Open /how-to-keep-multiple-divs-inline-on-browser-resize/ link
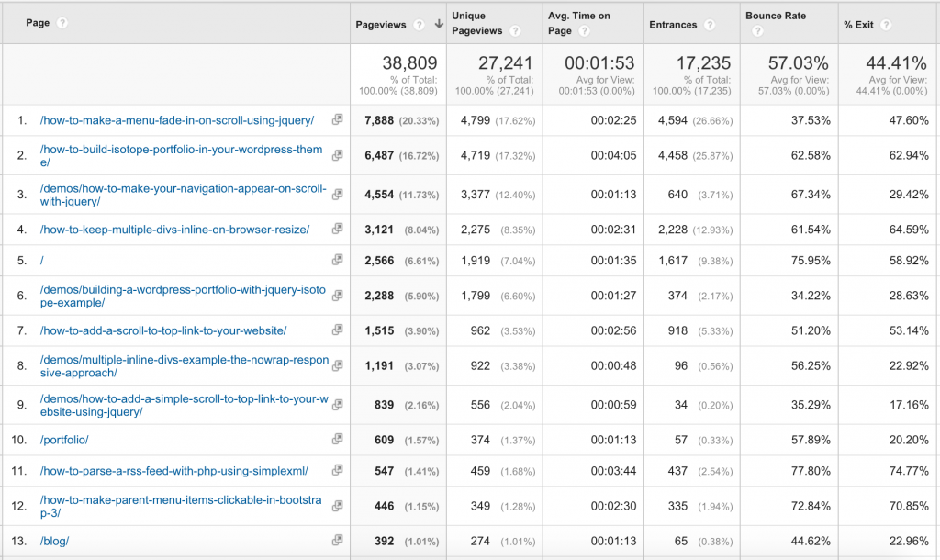Screen dimensions: 940x560 click(174, 230)
